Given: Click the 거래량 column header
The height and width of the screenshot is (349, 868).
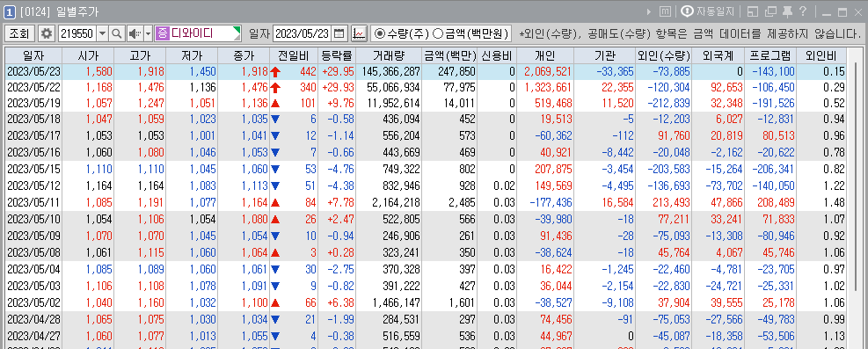Looking at the screenshot, I should (389, 56).
